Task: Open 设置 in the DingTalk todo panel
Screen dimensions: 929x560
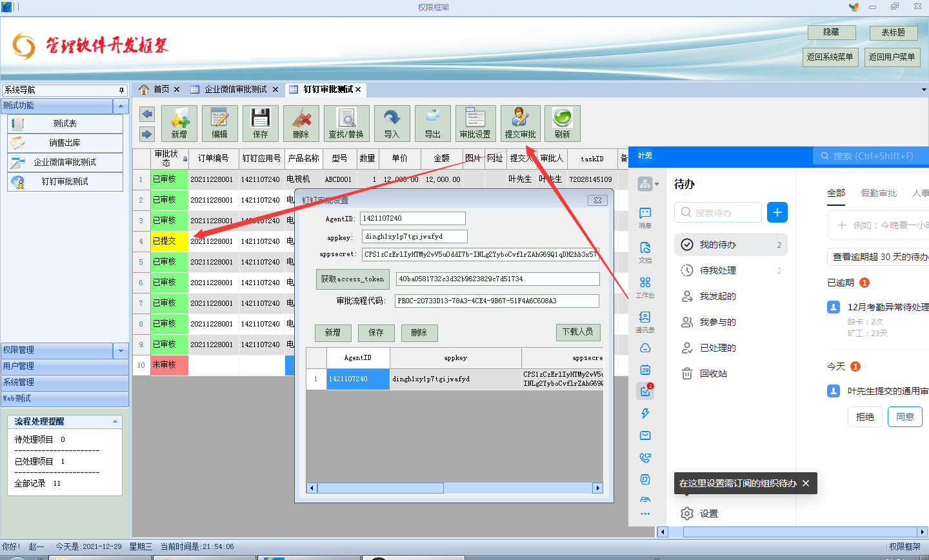Action: tap(699, 514)
